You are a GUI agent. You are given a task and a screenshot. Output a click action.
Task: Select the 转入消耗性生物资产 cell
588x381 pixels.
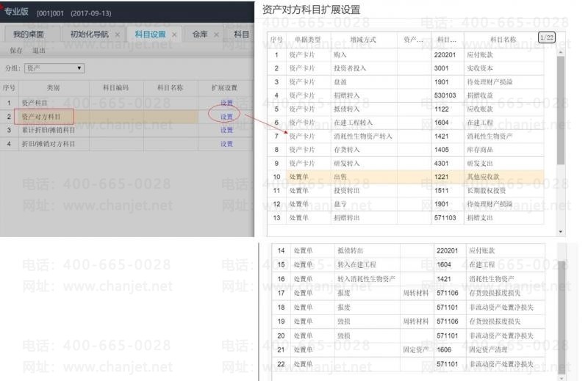pos(366,279)
